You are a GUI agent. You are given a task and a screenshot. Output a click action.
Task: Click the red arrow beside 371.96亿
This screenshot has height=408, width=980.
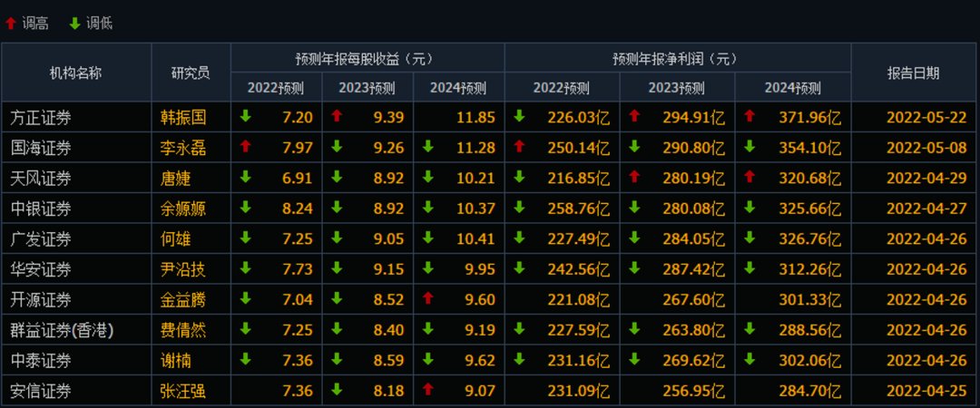click(750, 116)
